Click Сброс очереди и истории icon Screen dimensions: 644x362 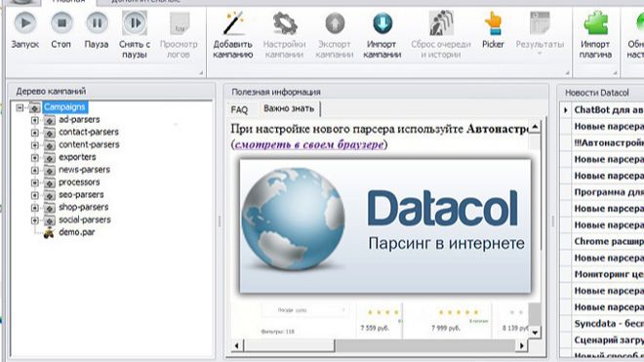click(441, 23)
